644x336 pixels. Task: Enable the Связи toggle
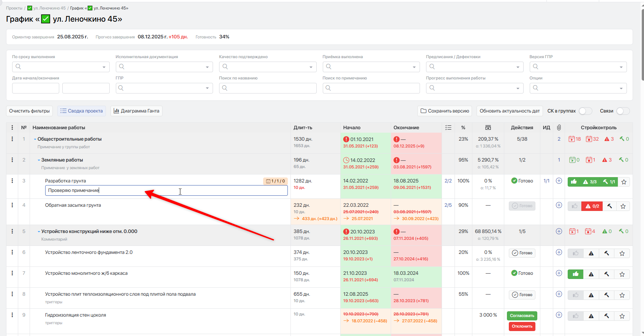point(623,111)
